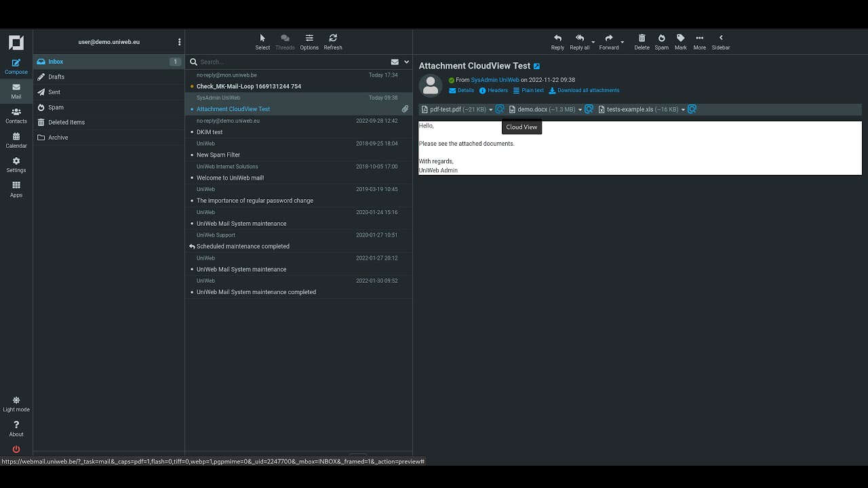The height and width of the screenshot is (488, 868).
Task: Open the Drafts folder
Action: (x=108, y=77)
